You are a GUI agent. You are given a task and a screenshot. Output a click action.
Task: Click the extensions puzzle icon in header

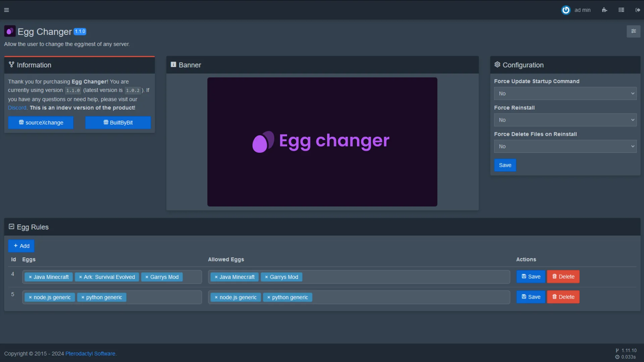(604, 10)
